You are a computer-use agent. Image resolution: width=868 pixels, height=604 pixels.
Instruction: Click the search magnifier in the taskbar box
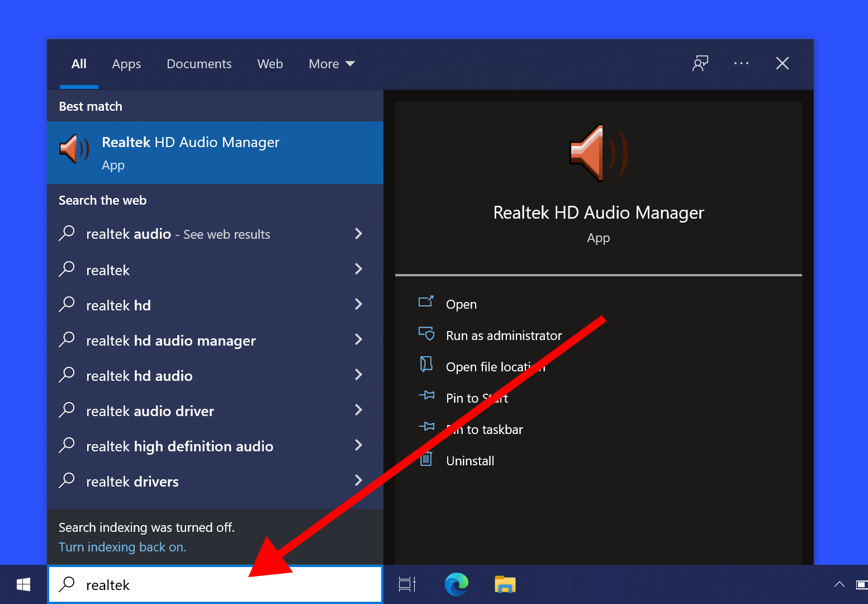click(67, 584)
